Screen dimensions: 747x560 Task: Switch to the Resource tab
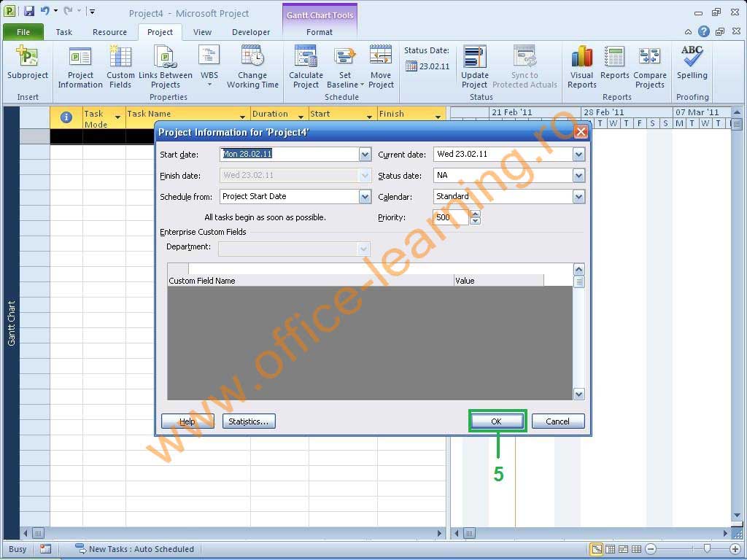[109, 32]
